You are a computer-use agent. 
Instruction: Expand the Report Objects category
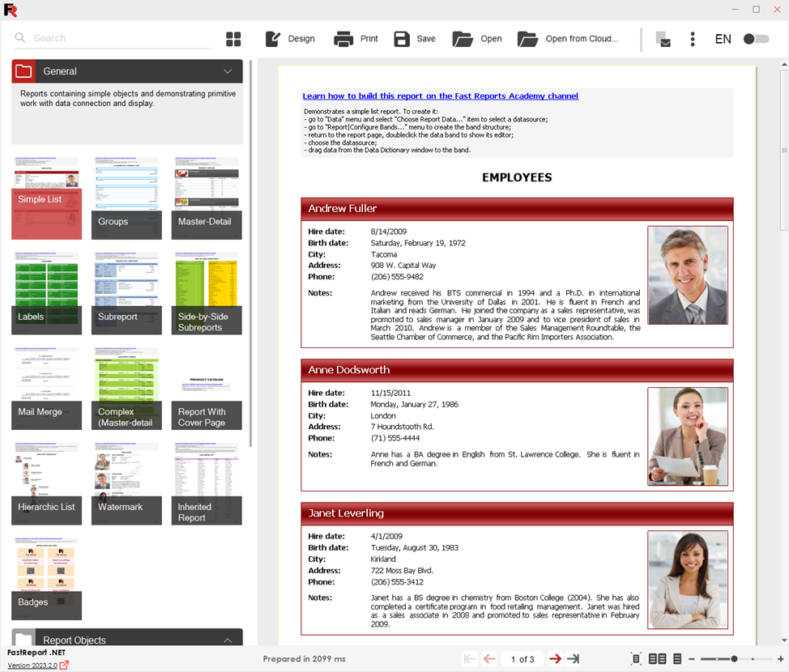click(x=228, y=640)
